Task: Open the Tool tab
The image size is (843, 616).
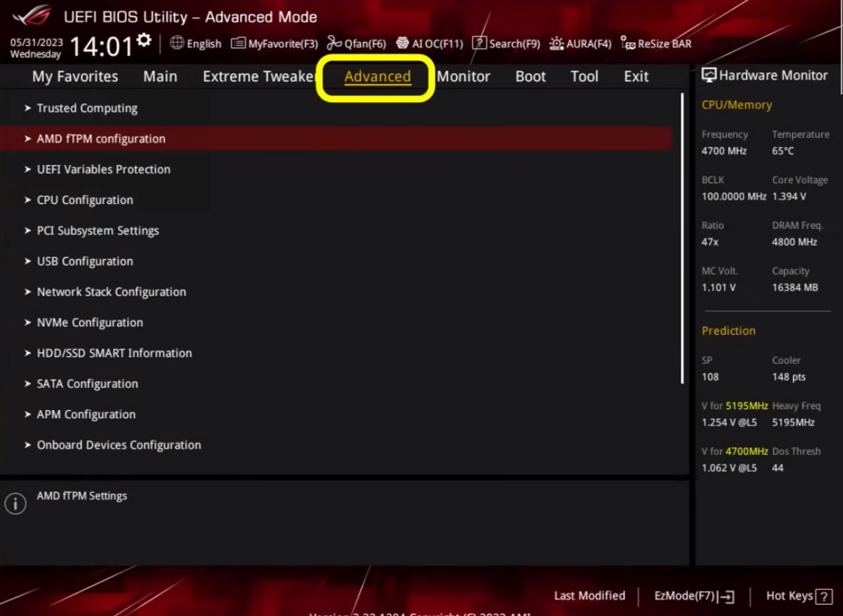Action: pyautogui.click(x=584, y=76)
